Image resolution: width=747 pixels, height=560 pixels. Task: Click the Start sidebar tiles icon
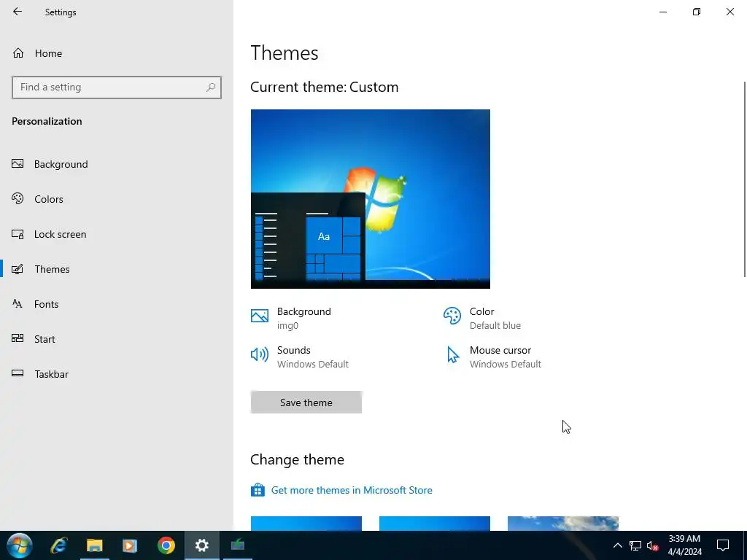point(18,338)
